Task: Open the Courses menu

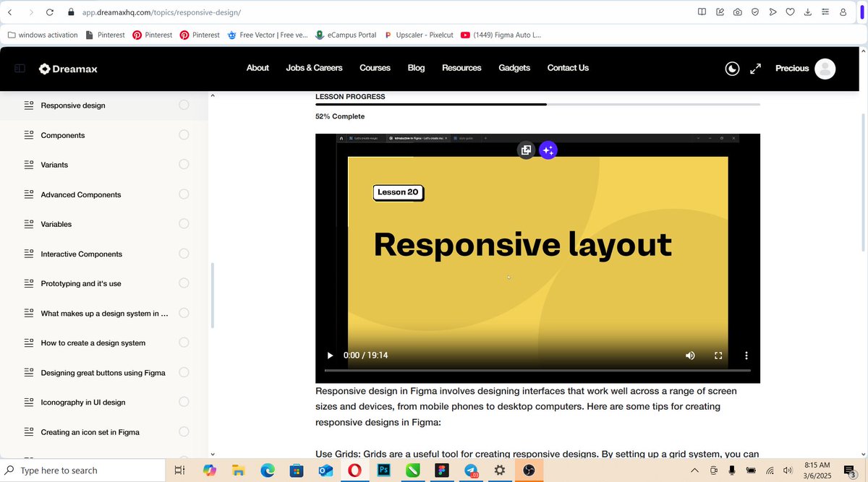Action: pyautogui.click(x=375, y=68)
